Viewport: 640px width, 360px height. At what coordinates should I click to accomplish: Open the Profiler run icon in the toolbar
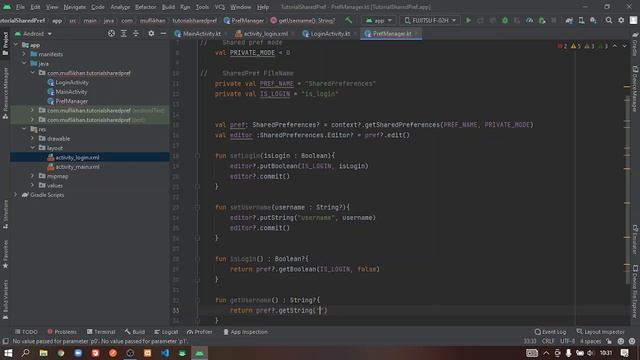[529, 20]
